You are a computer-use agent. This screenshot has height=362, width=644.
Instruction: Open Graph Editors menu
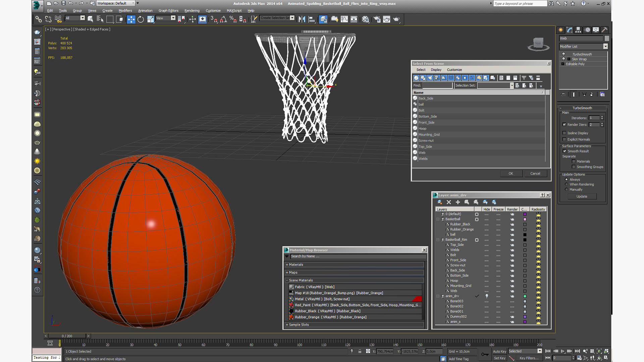[168, 11]
